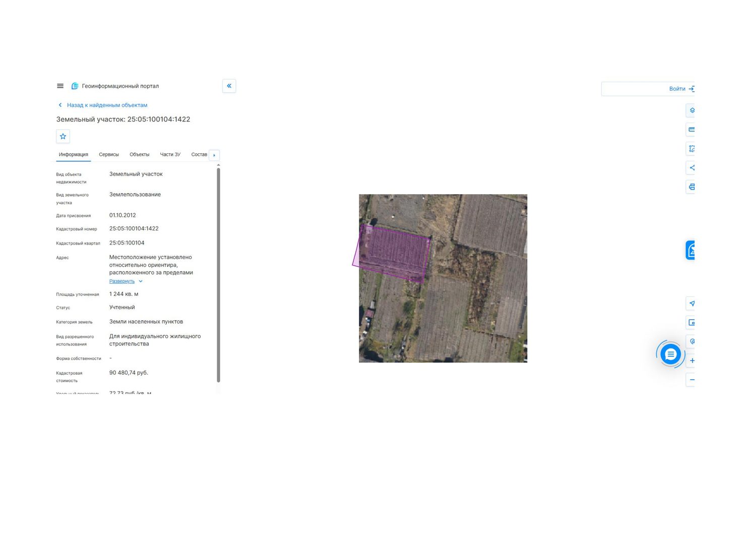Locate my position with the arrow icon

click(x=691, y=304)
